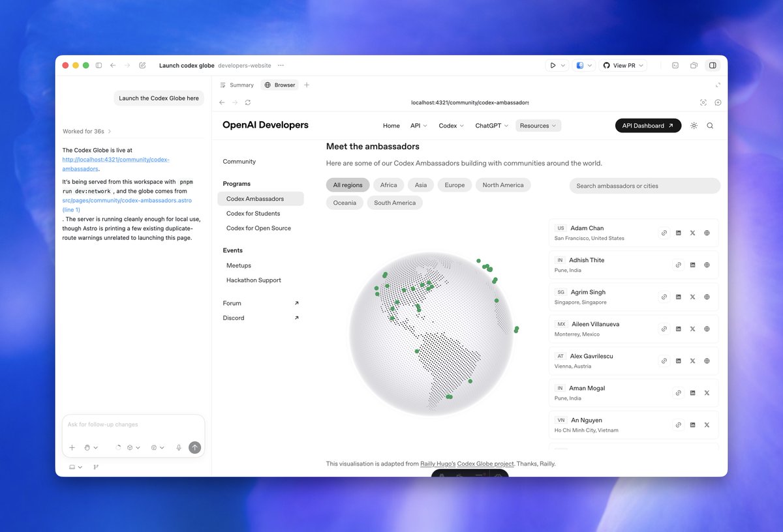This screenshot has height=532, width=783.
Task: Select the Browser tab
Action: [279, 85]
